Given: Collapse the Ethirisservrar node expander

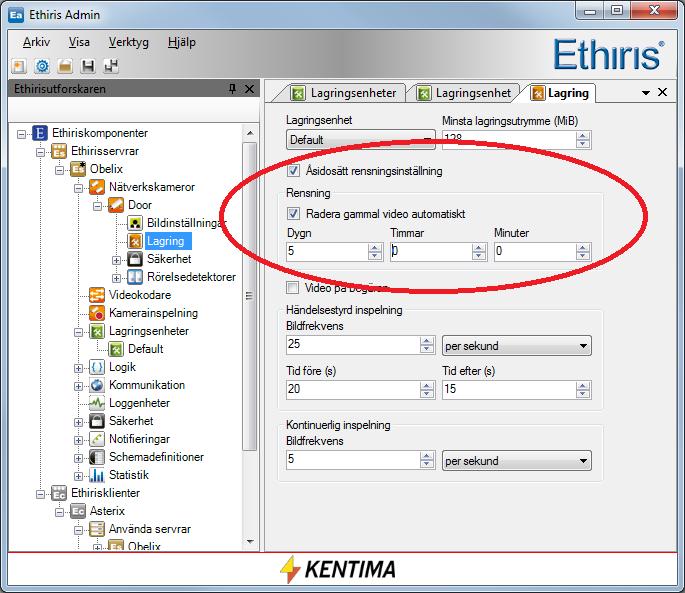Looking at the screenshot, I should tap(40, 152).
